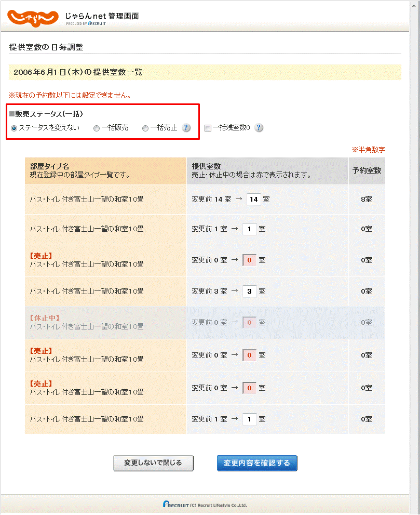Click the orange じゃらん logo
This screenshot has height=515, width=420.
pyautogui.click(x=33, y=17)
